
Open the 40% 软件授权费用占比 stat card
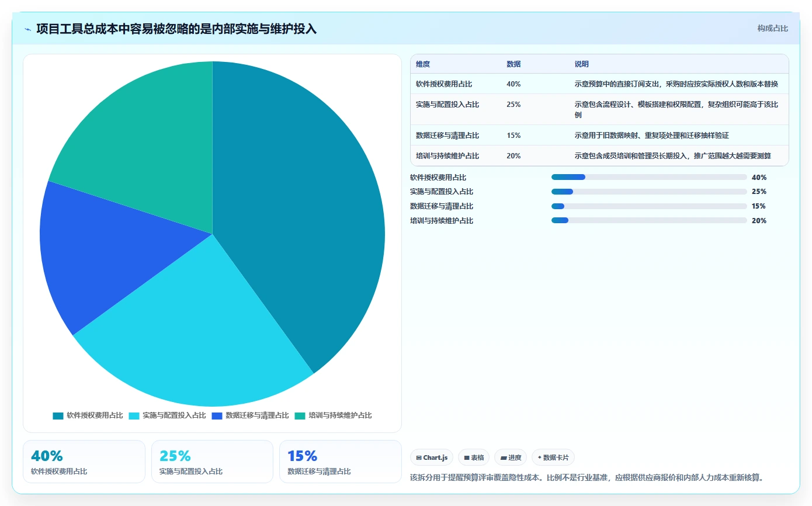[84, 462]
